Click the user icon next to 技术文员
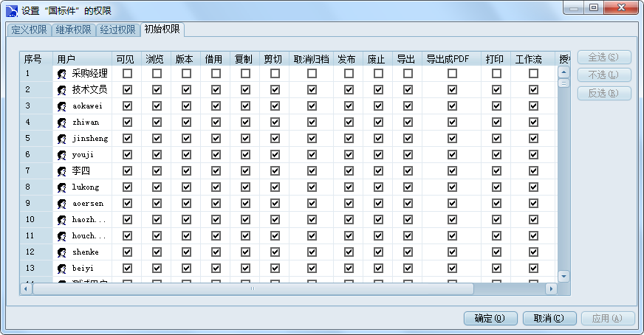 tap(62, 90)
